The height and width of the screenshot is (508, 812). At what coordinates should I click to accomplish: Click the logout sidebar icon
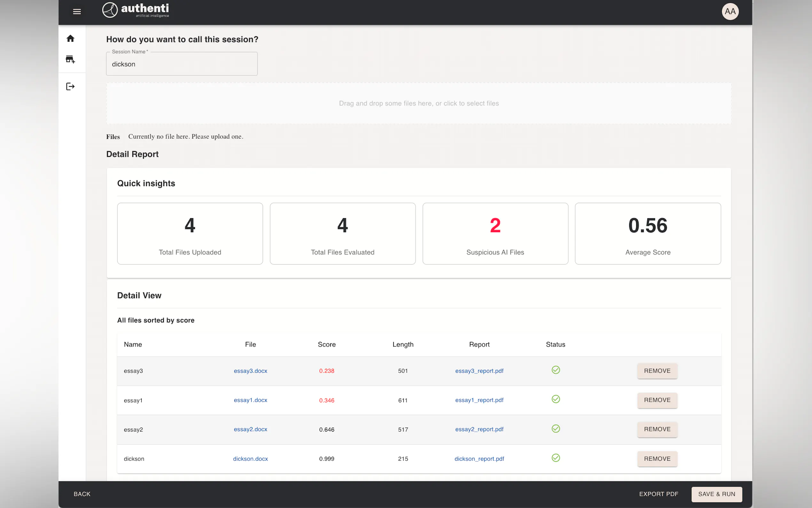click(x=70, y=86)
